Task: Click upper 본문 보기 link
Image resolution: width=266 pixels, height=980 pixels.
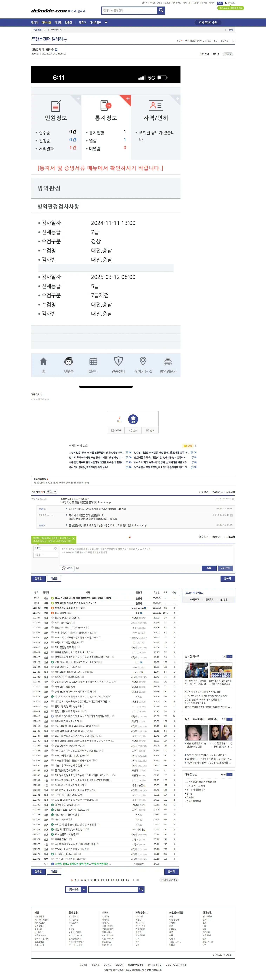Action: 204,492
